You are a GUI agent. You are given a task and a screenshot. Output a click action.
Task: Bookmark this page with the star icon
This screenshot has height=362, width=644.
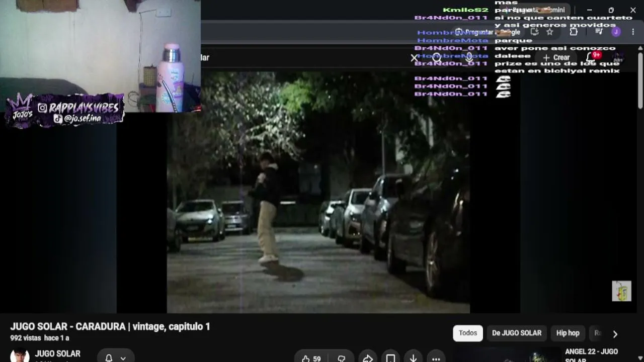(550, 32)
